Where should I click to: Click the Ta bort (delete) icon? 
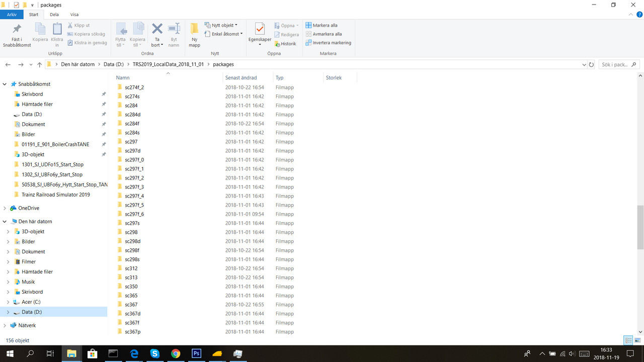(156, 34)
